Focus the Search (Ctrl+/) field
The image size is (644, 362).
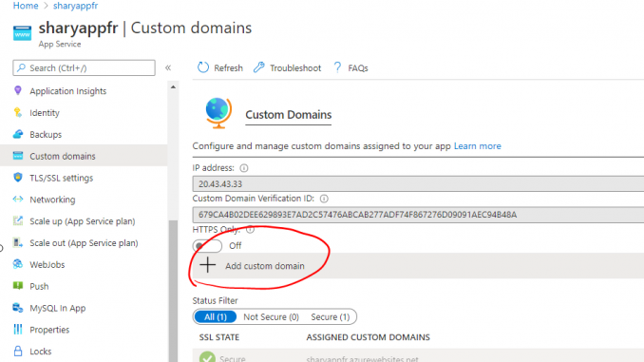[84, 67]
